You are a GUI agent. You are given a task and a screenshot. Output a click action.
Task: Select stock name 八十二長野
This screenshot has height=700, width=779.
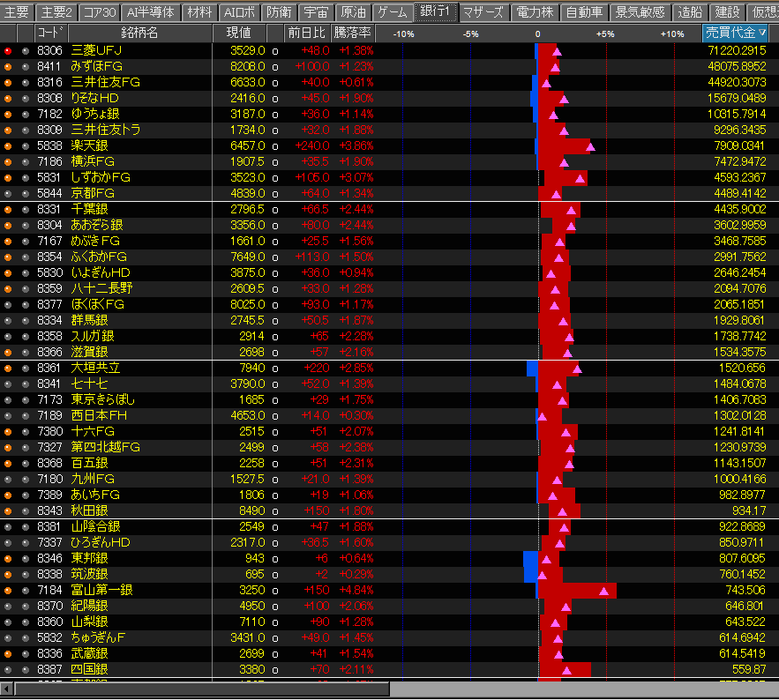click(x=101, y=288)
